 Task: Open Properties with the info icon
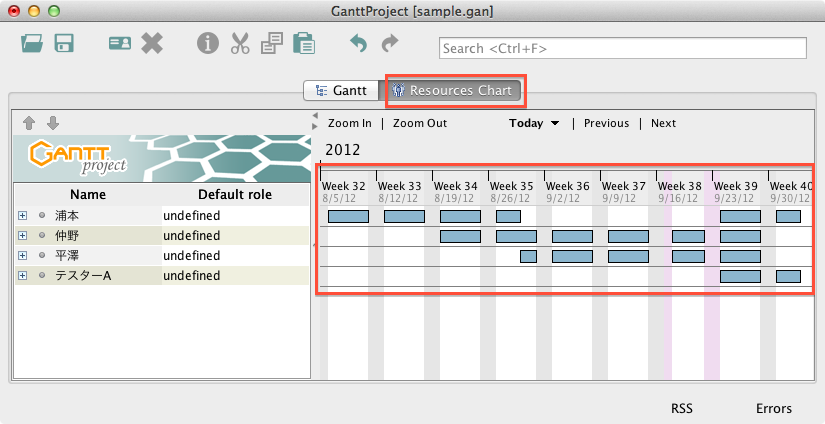208,44
